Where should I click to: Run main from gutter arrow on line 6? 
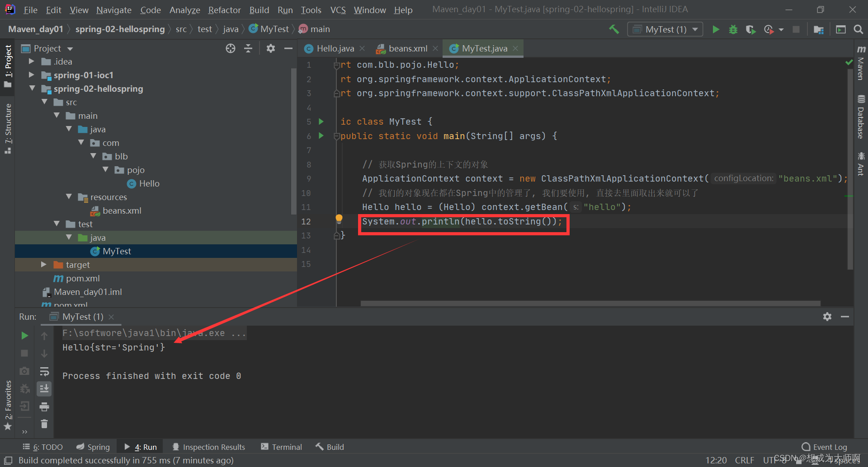point(321,135)
